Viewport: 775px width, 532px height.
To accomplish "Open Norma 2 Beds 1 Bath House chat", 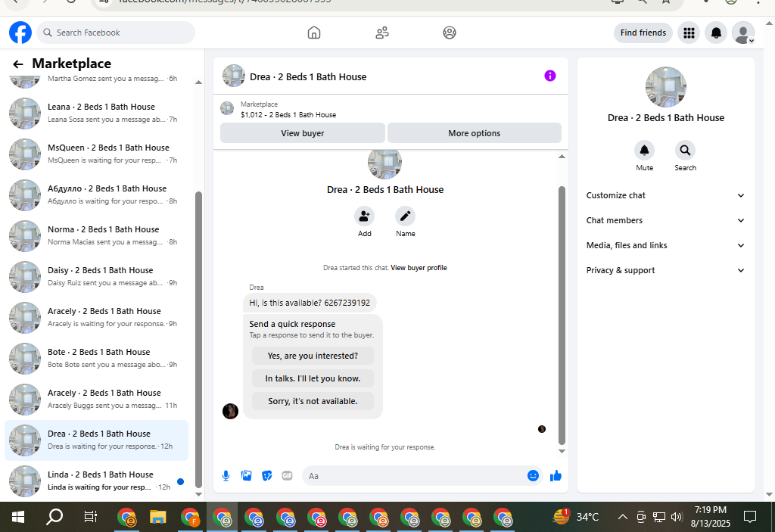I will [97, 236].
